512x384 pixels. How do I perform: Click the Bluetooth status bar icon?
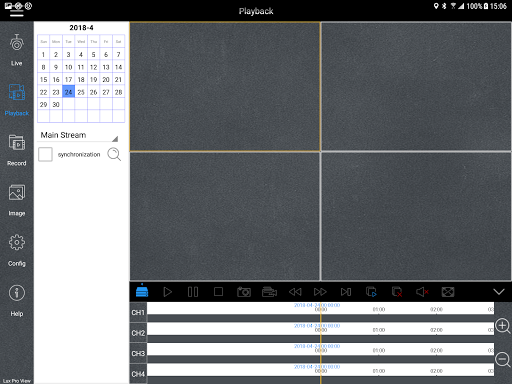click(444, 6)
